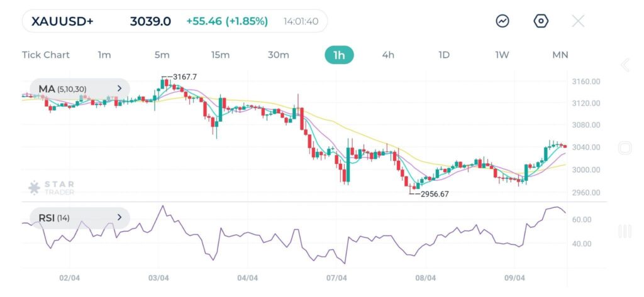This screenshot has width=644, height=297.
Task: Close the XAUUSD+ chart view
Action: click(x=578, y=21)
